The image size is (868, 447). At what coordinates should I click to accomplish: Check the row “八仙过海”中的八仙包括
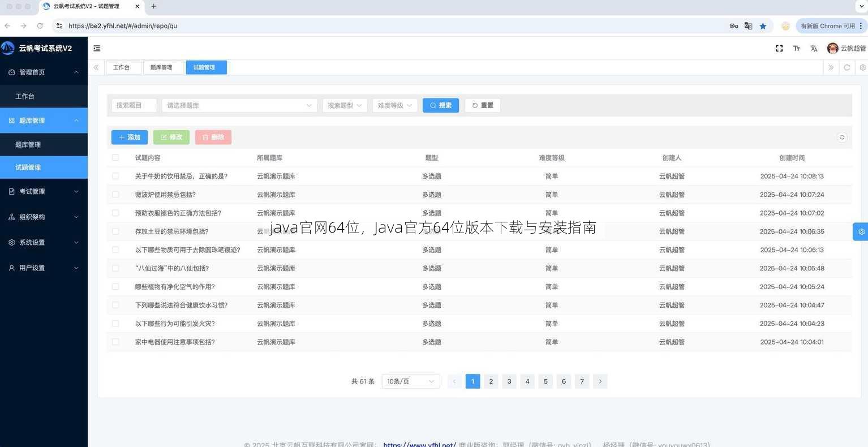[x=115, y=268]
